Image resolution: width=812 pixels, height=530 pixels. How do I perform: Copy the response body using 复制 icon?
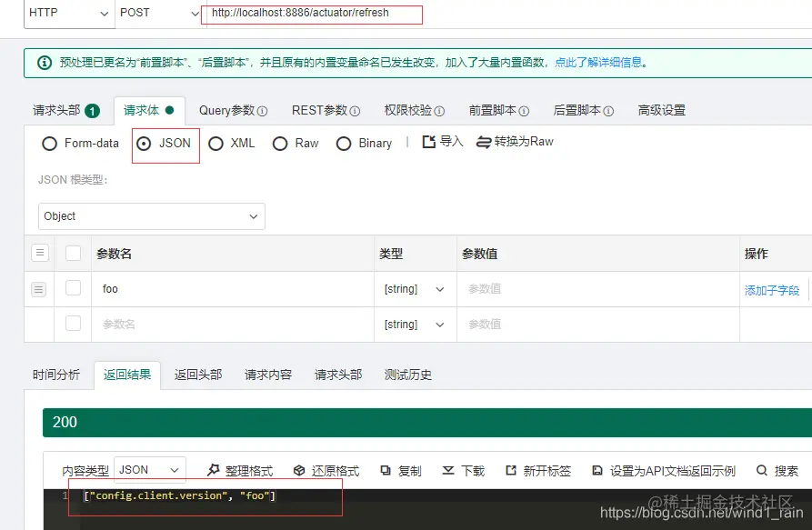coord(400,470)
